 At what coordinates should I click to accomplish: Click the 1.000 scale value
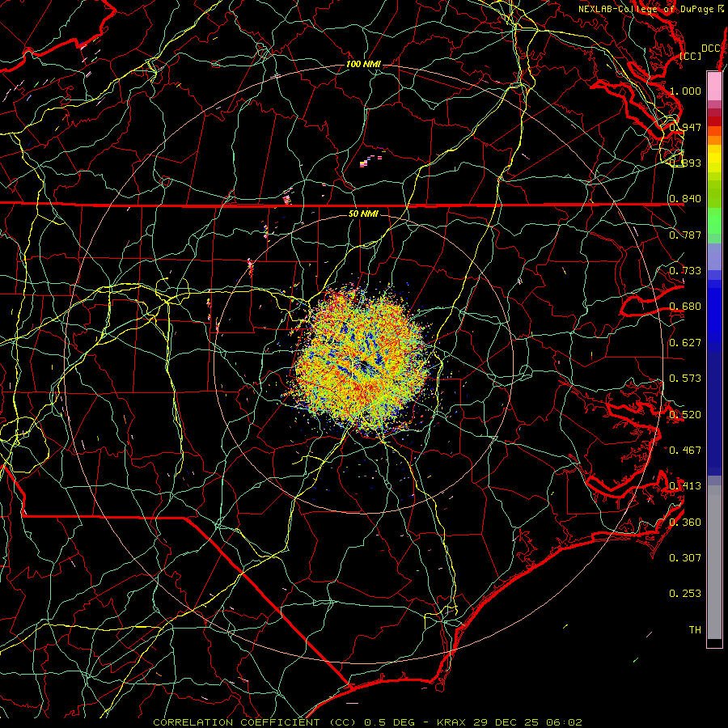pos(685,91)
